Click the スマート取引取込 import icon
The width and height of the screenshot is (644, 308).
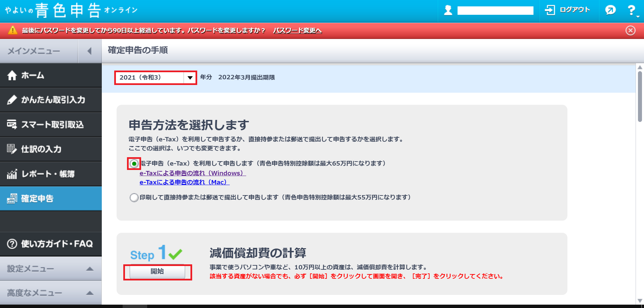pyautogui.click(x=12, y=125)
